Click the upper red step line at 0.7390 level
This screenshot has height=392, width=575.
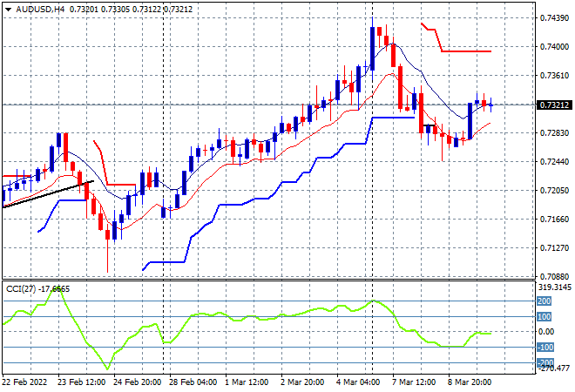coord(466,51)
